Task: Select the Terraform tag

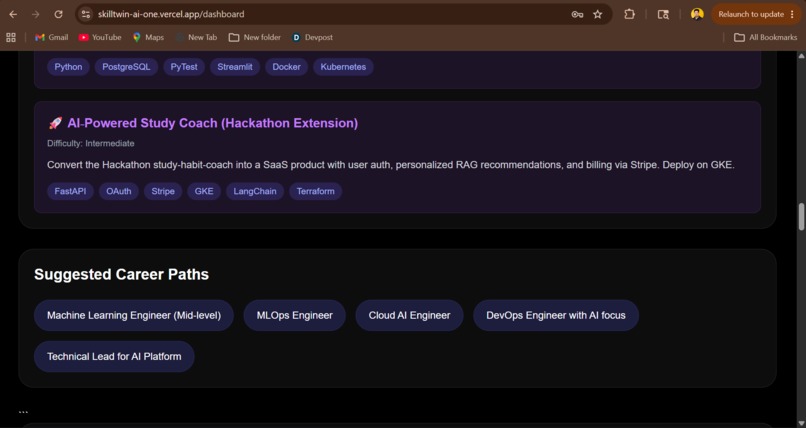Action: 316,191
